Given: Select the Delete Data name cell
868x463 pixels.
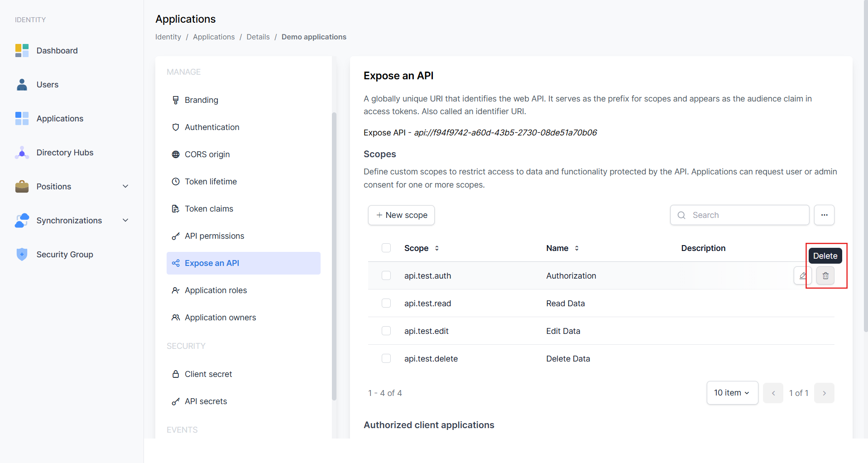Looking at the screenshot, I should click(x=568, y=359).
